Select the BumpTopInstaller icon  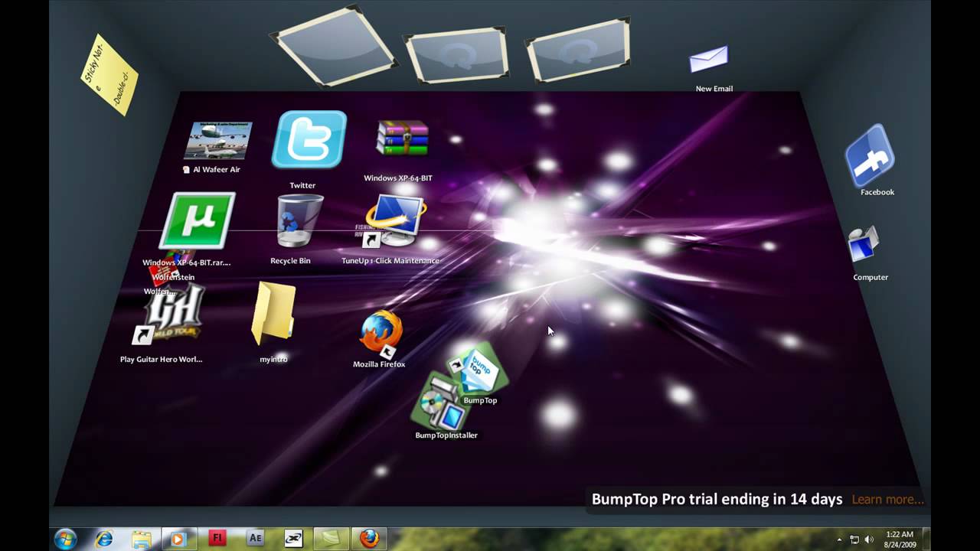440,401
